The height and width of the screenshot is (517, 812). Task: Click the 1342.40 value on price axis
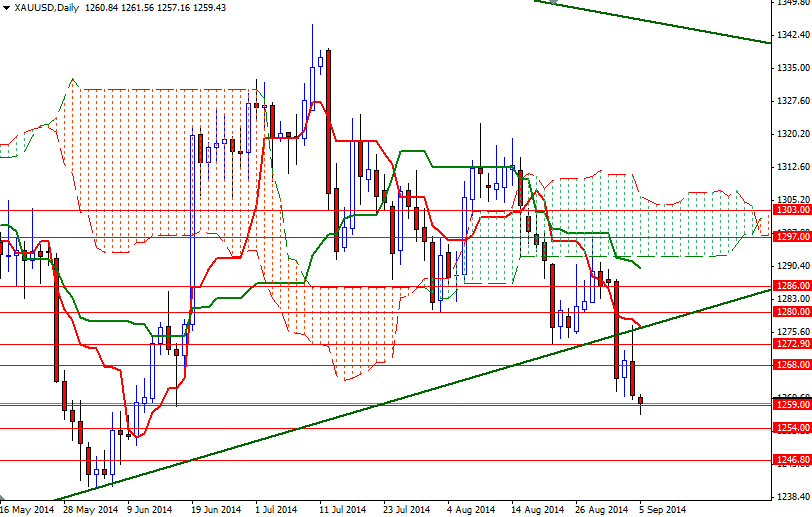point(792,35)
